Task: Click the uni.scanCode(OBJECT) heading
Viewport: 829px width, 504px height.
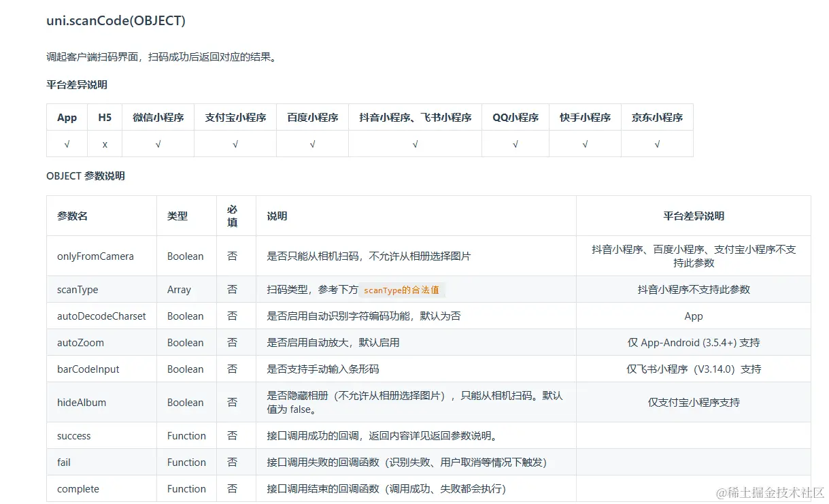Action: (x=116, y=20)
